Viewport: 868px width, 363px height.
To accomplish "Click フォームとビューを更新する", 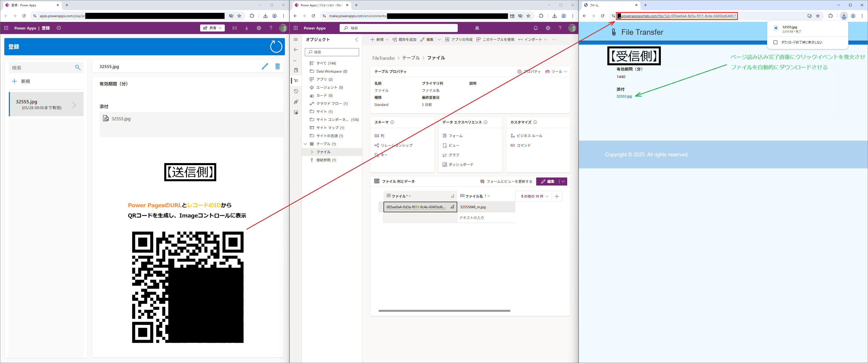I will click(x=506, y=181).
